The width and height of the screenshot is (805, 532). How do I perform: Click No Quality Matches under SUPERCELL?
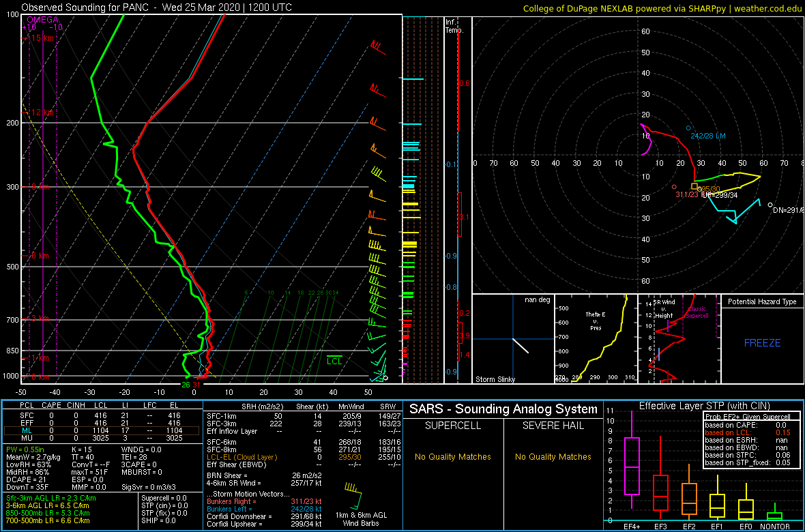[453, 456]
